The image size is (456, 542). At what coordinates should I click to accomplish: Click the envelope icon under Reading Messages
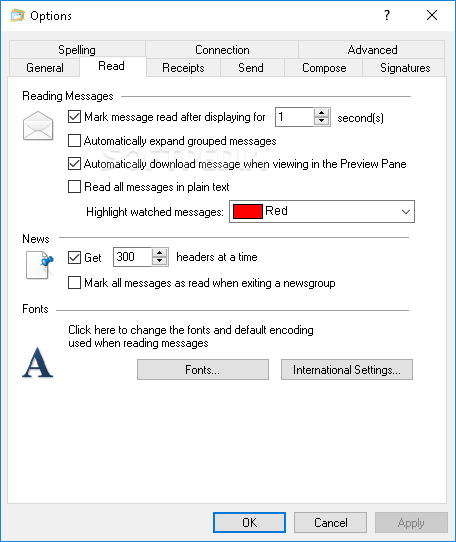coord(38,126)
